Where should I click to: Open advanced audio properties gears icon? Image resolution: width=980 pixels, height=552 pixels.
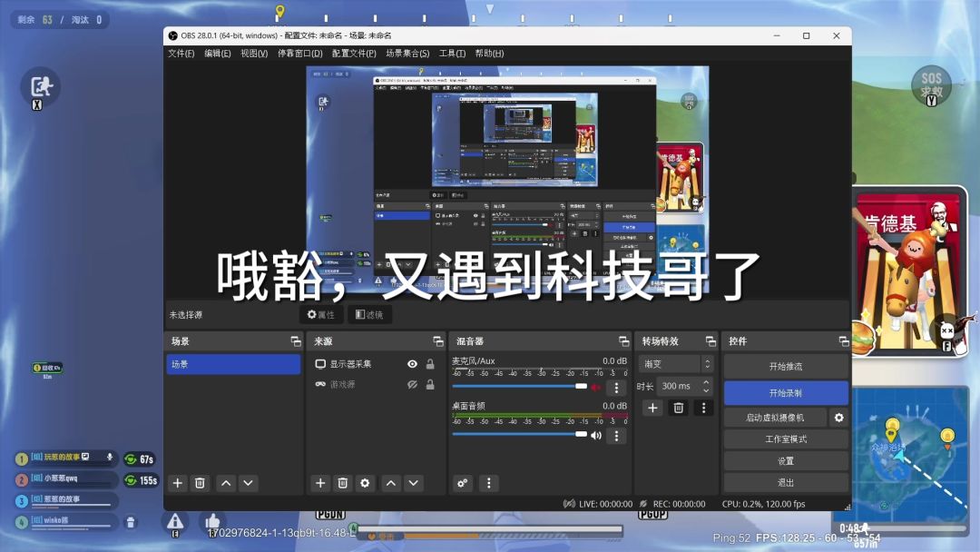click(463, 483)
